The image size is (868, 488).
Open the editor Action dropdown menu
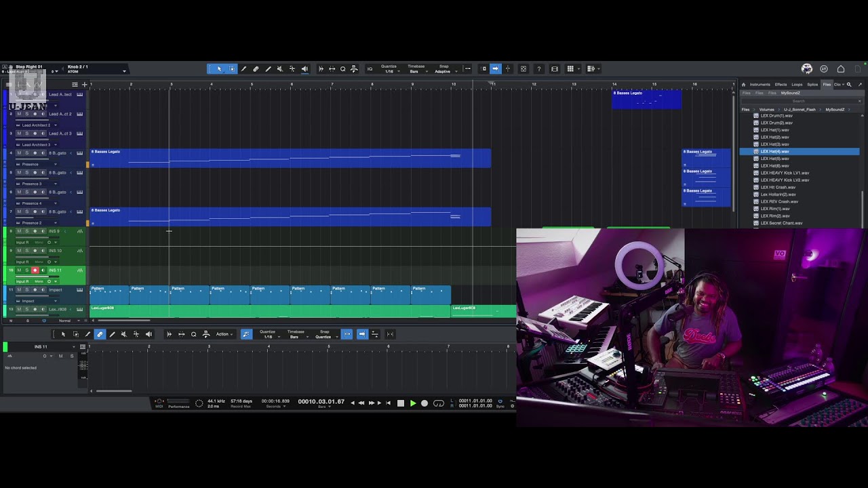[x=224, y=334]
